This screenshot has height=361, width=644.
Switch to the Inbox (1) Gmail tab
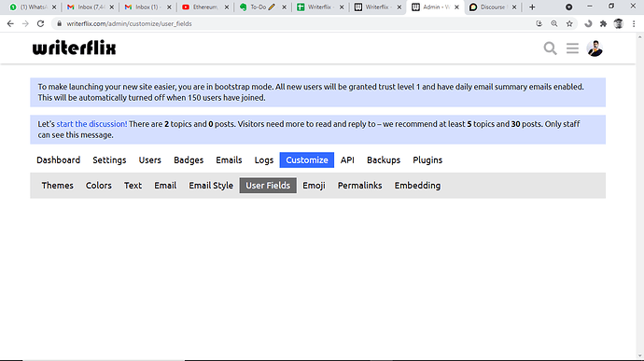click(147, 7)
